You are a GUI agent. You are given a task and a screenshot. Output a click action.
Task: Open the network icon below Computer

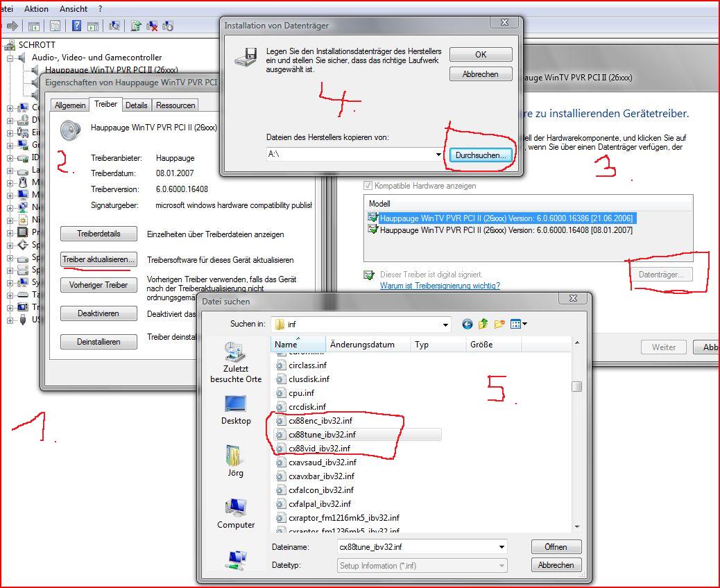[x=236, y=560]
